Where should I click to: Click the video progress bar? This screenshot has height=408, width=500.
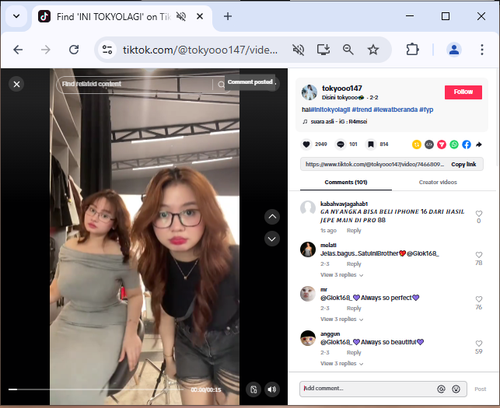(x=97, y=389)
